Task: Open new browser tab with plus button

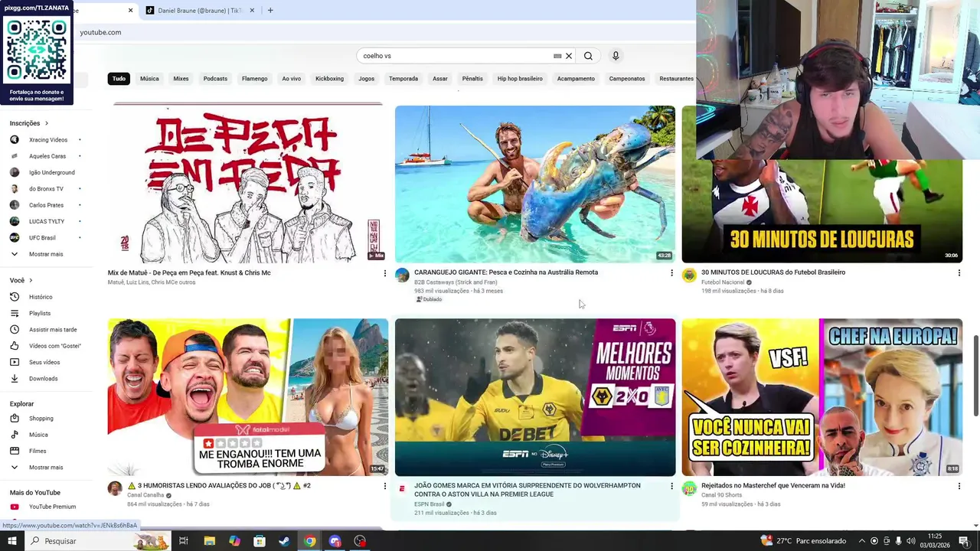Action: 270,11
